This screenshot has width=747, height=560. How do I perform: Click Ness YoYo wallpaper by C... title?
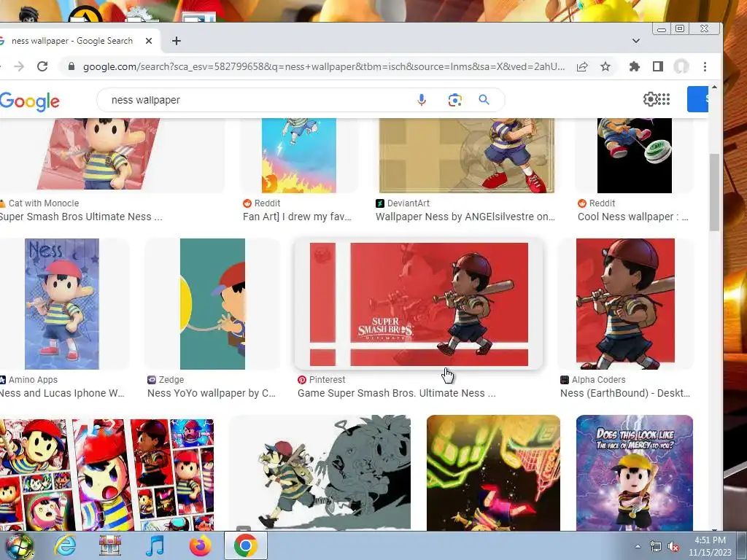click(x=212, y=393)
